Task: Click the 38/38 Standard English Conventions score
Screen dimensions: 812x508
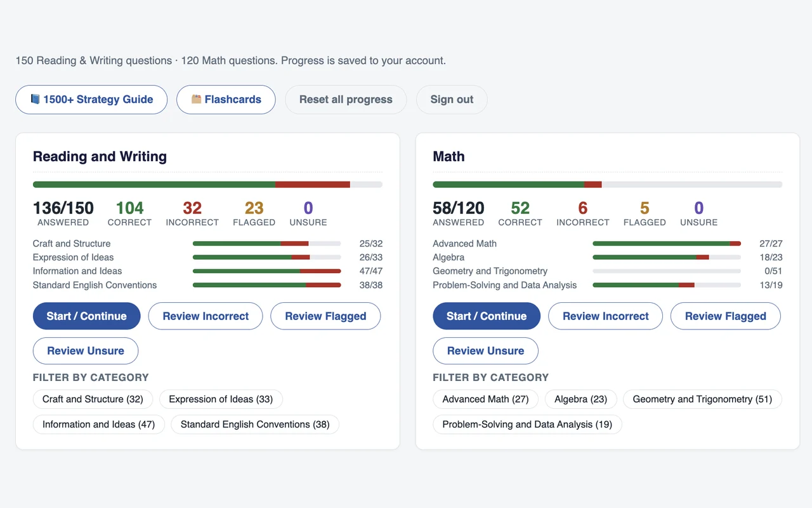Action: [370, 285]
